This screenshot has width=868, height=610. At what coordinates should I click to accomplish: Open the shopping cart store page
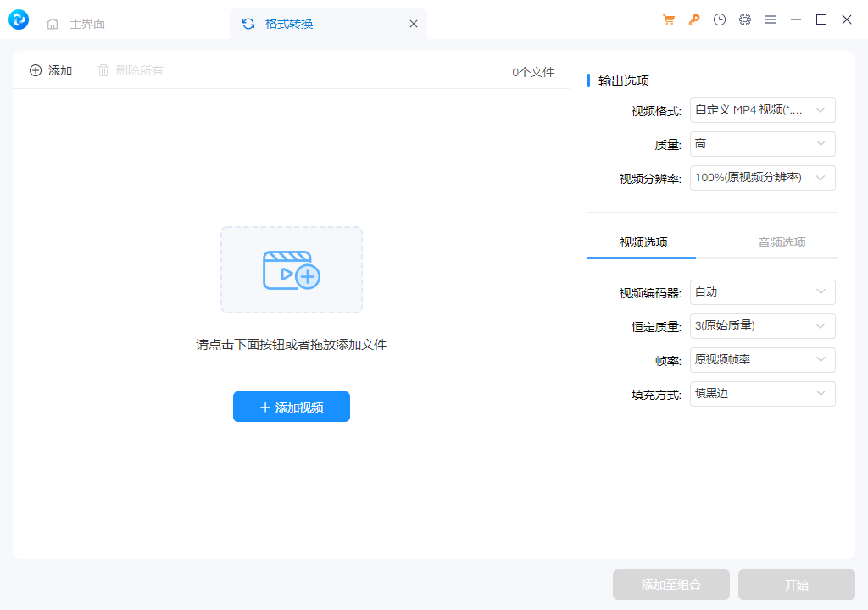tap(668, 19)
